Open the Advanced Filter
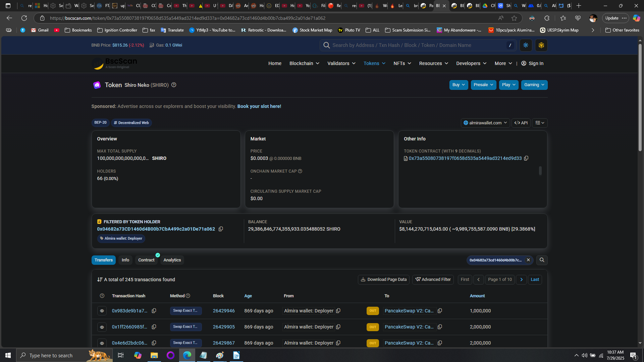Screen dimensions: 644x362 click(x=433, y=280)
